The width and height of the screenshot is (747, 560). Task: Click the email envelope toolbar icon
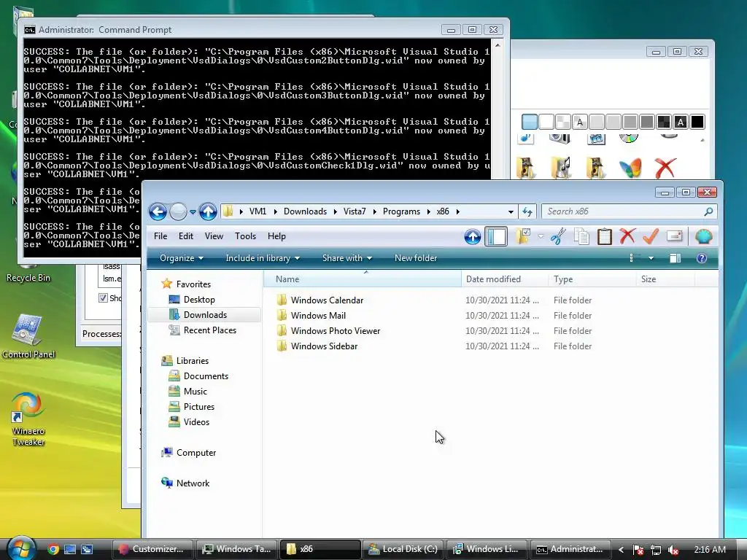point(674,236)
